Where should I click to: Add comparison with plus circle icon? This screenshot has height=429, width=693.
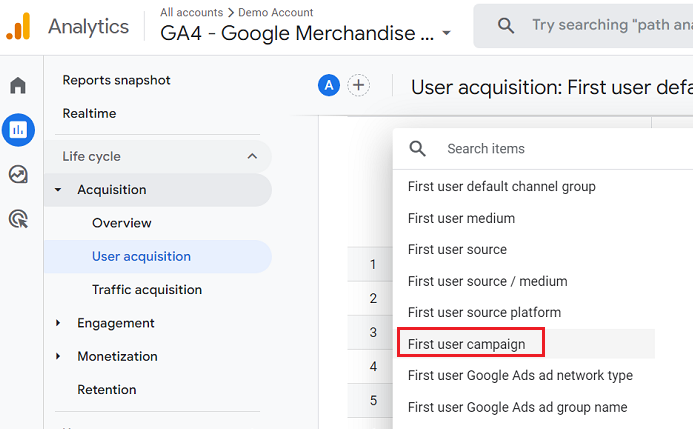(358, 85)
